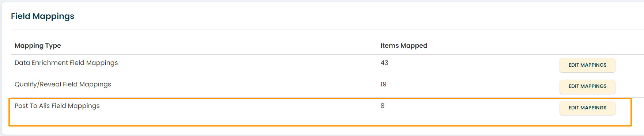
Task: Select Post To Alis Field Mappings label
Action: 57,106
